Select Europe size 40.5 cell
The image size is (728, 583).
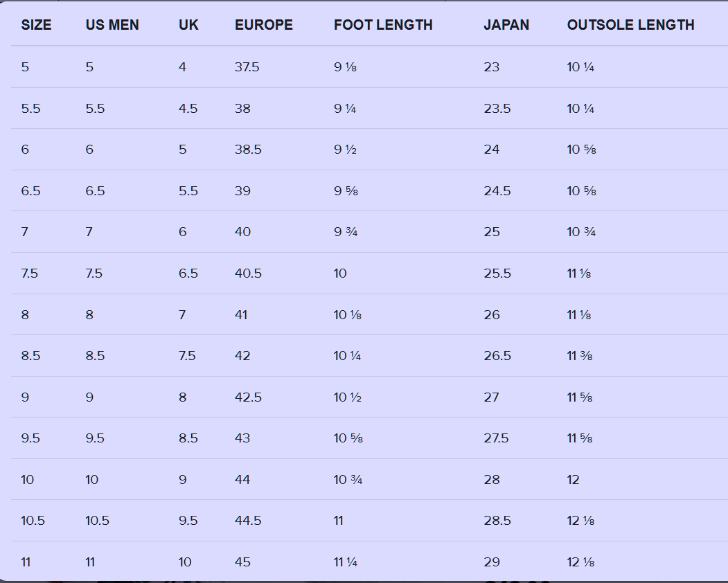[248, 273]
